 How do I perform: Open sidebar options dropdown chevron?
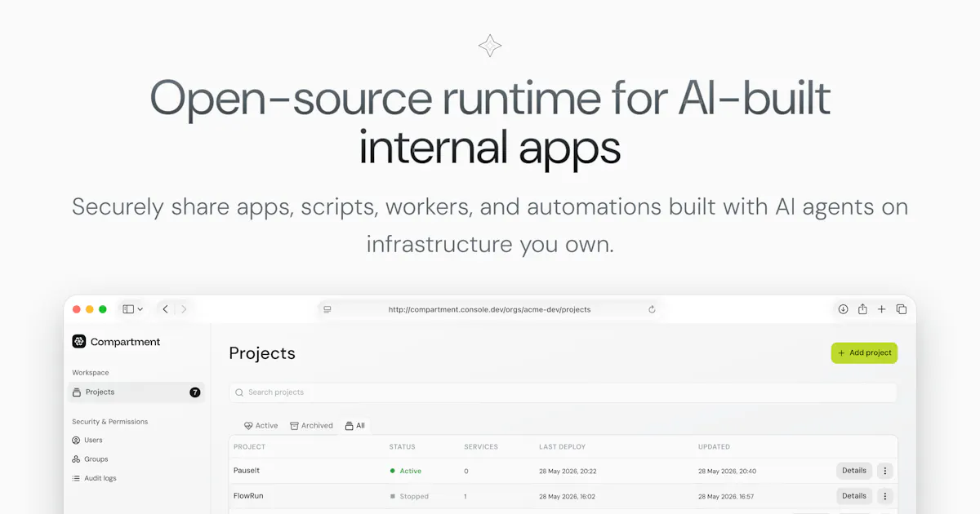[140, 309]
